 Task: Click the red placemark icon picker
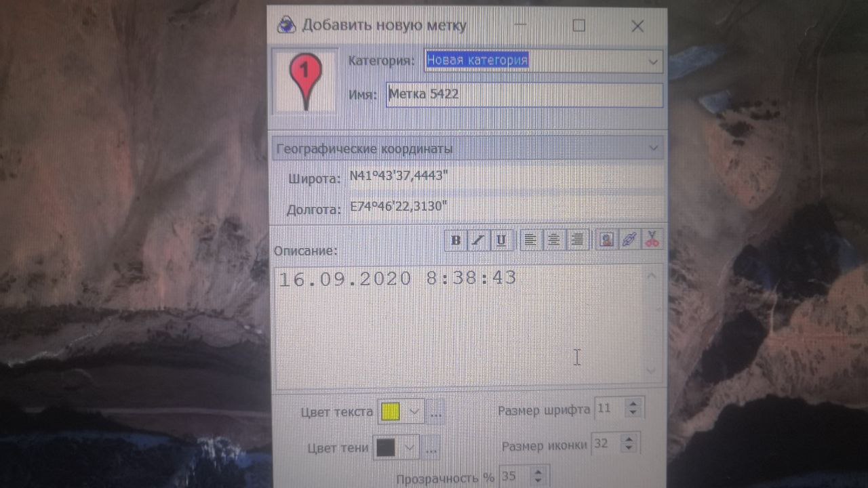(306, 81)
